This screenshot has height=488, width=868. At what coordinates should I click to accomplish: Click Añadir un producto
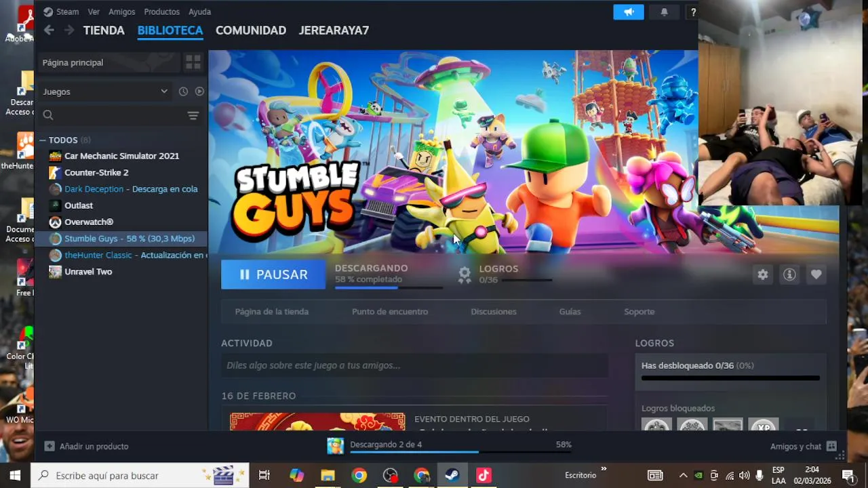94,446
